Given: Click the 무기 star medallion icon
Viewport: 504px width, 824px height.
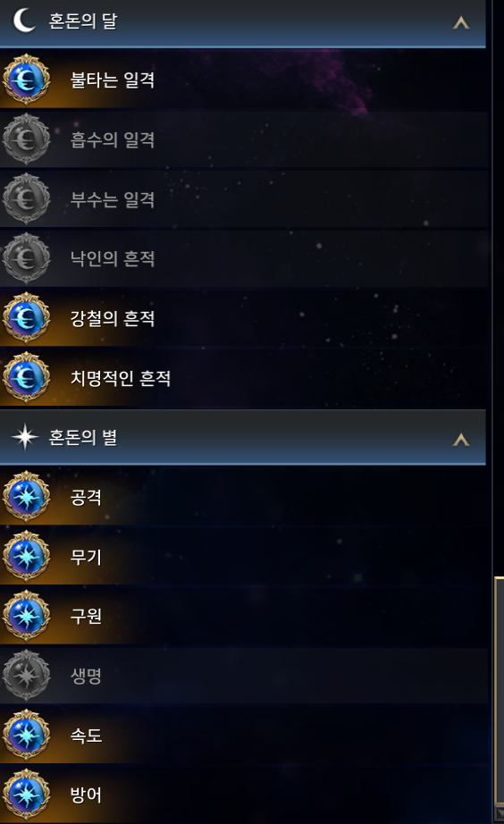Looking at the screenshot, I should 26,556.
